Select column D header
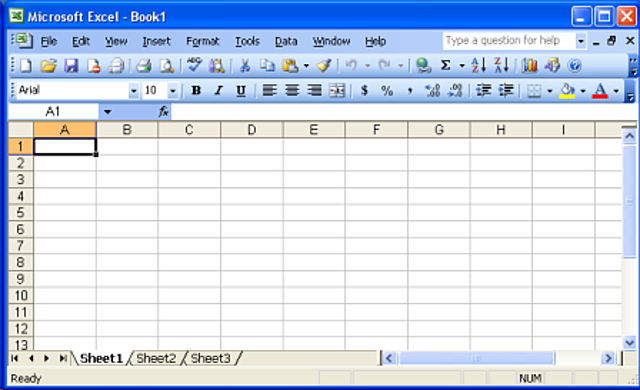Screen dimensions: 640x390 [x=252, y=130]
